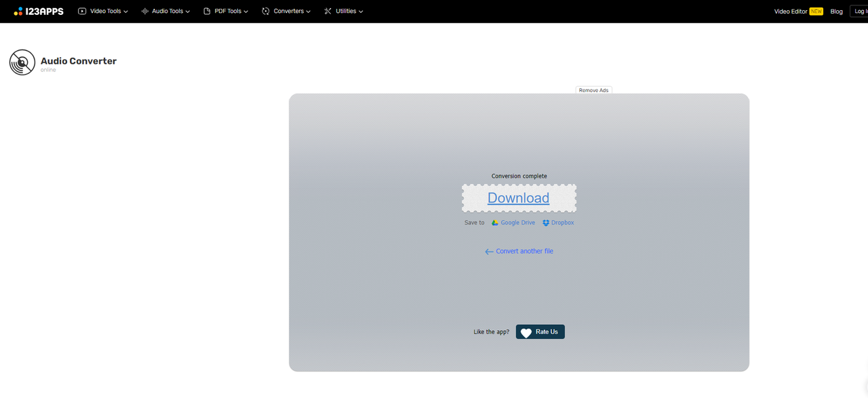Image resolution: width=868 pixels, height=398 pixels.
Task: Download the converted file
Action: [x=519, y=198]
